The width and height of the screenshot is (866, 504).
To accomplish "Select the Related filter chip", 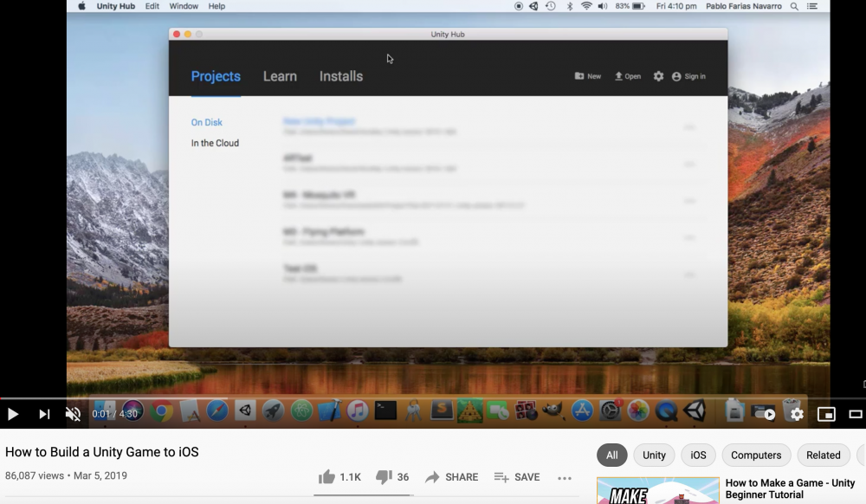I will pos(823,456).
